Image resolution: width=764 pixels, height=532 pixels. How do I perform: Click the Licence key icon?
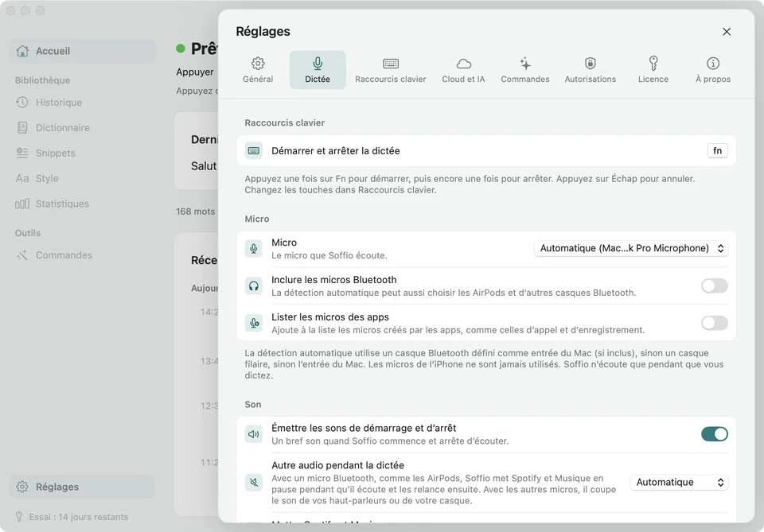[653, 64]
